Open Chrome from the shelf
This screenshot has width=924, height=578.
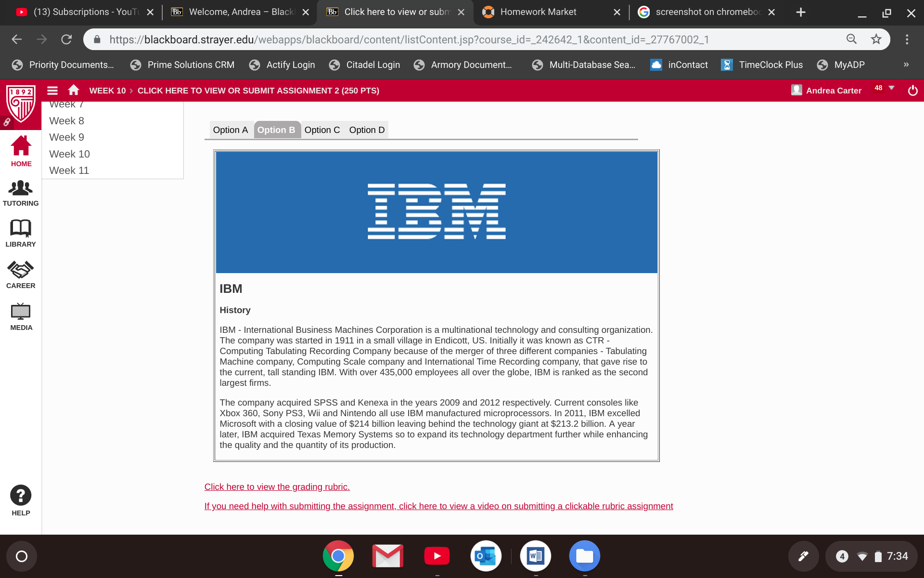click(338, 556)
